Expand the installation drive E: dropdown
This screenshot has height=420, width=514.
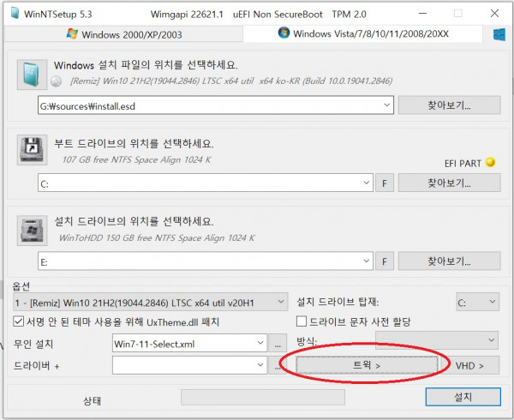pyautogui.click(x=366, y=261)
